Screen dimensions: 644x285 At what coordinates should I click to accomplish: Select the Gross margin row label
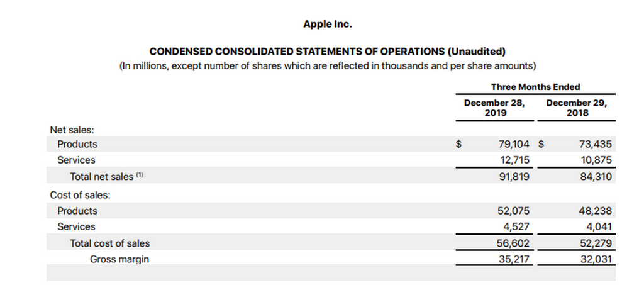(119, 259)
